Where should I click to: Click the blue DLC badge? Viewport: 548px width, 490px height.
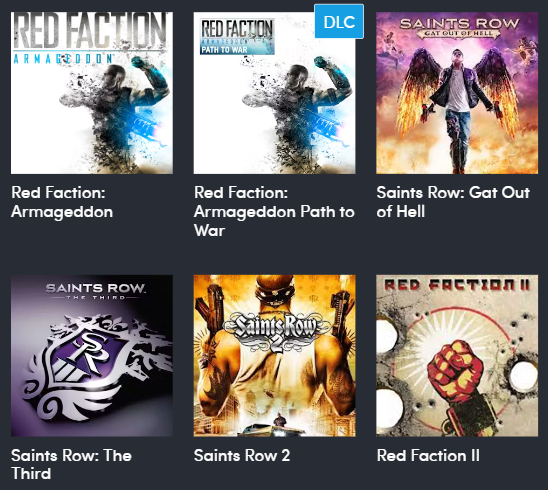point(339,21)
